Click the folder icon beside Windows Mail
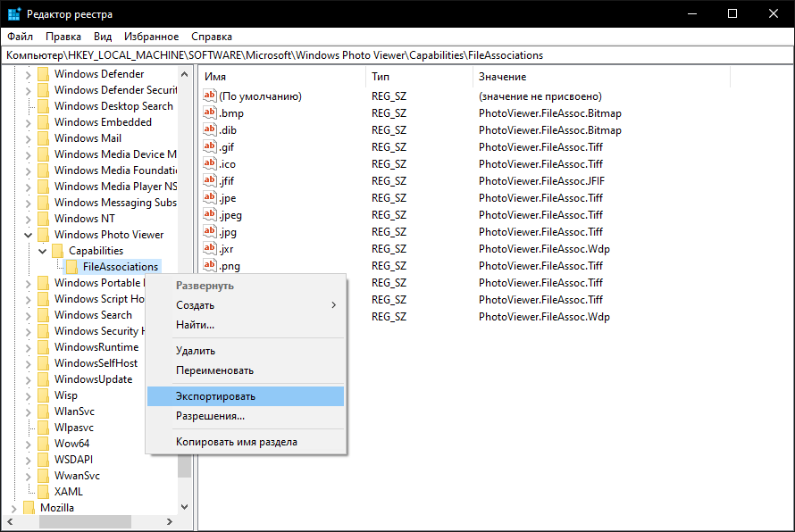This screenshot has width=795, height=532. (x=44, y=138)
